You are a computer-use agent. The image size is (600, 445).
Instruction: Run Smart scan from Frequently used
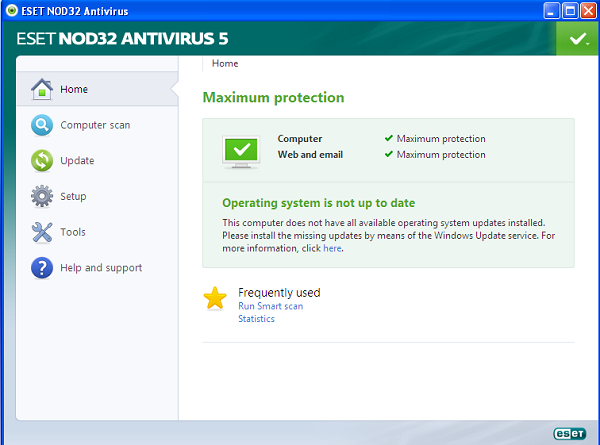[270, 306]
